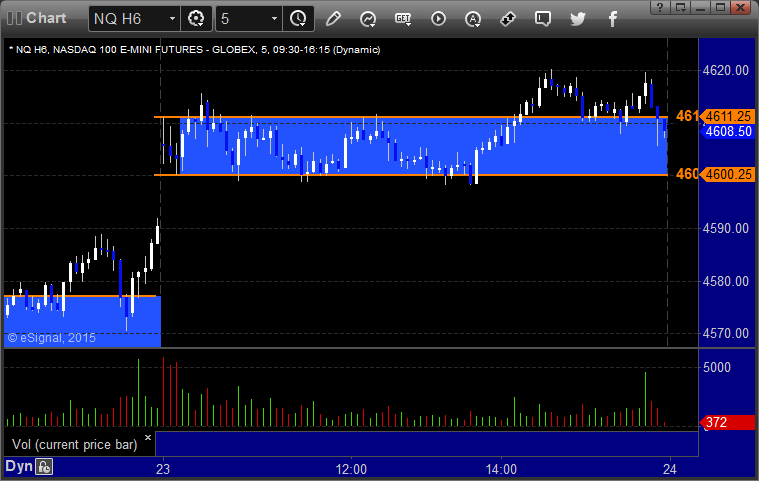The height and width of the screenshot is (481, 759).
Task: Click the 5000 volume axis value
Action: coord(717,367)
